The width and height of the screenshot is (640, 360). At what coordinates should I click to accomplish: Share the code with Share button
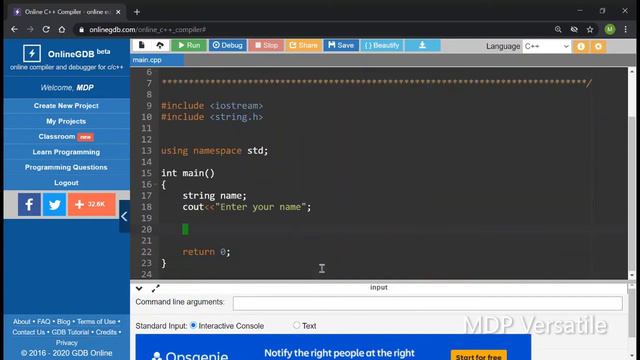pos(303,45)
